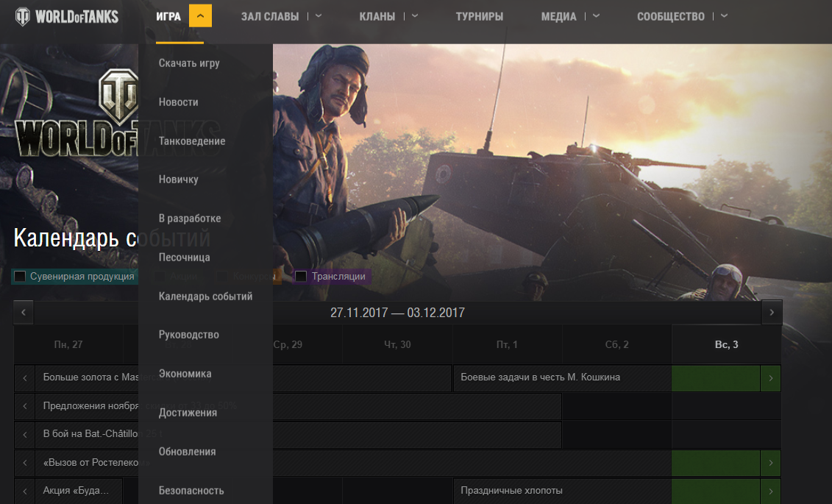Click left arrow on Bat.-Châtillon row
This screenshot has width=832, height=504.
tap(25, 435)
